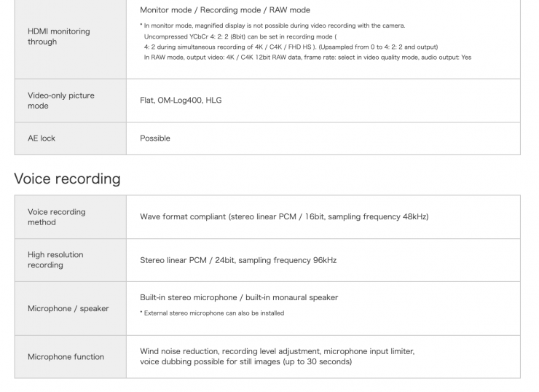Click the "Video-only picture mode" row label
The width and height of the screenshot is (539, 392).
click(61, 101)
